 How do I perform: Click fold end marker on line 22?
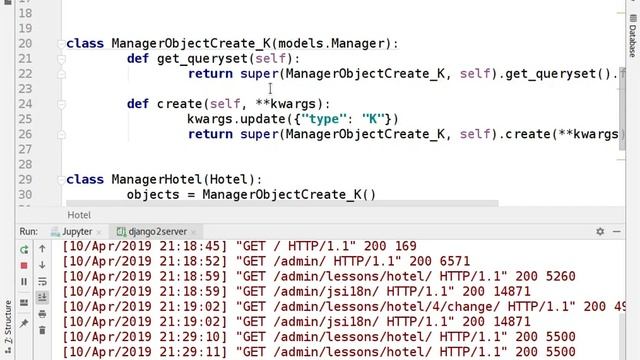[x=61, y=74]
